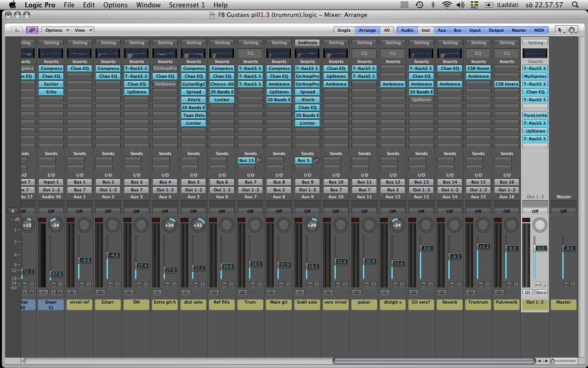Open the Apple menu
This screenshot has width=588, height=368.
point(12,5)
